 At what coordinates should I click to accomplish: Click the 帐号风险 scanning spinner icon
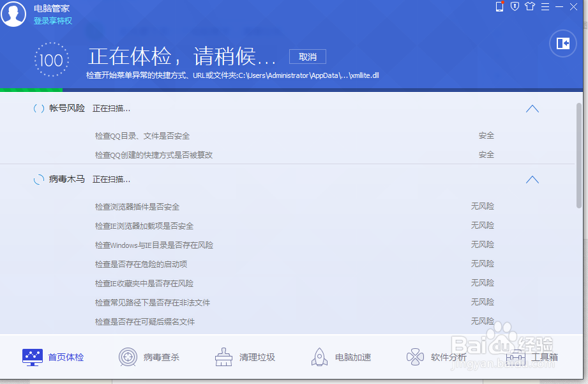pyautogui.click(x=39, y=109)
